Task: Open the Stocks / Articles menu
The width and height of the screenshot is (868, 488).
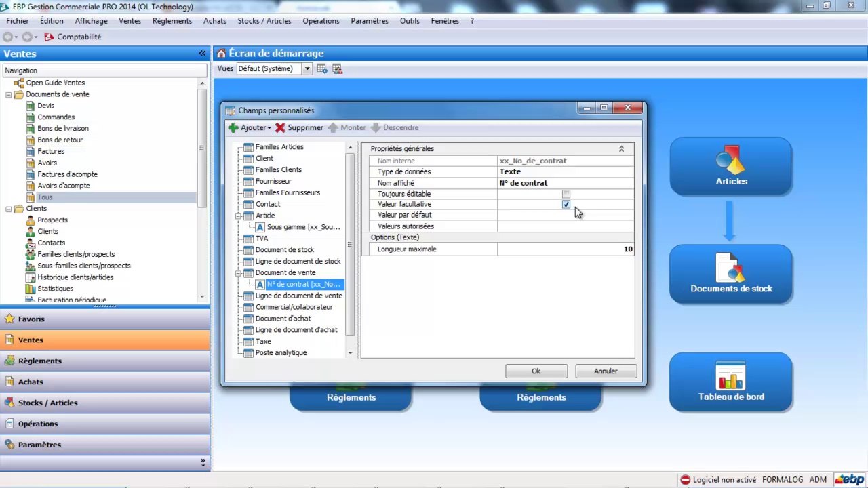Action: [x=264, y=21]
